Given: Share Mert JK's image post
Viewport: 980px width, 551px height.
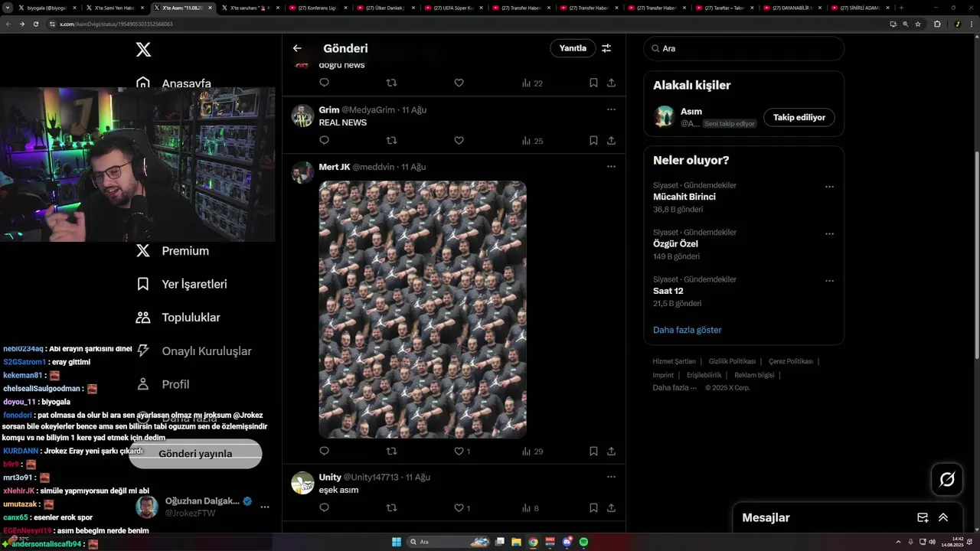Looking at the screenshot, I should click(611, 452).
